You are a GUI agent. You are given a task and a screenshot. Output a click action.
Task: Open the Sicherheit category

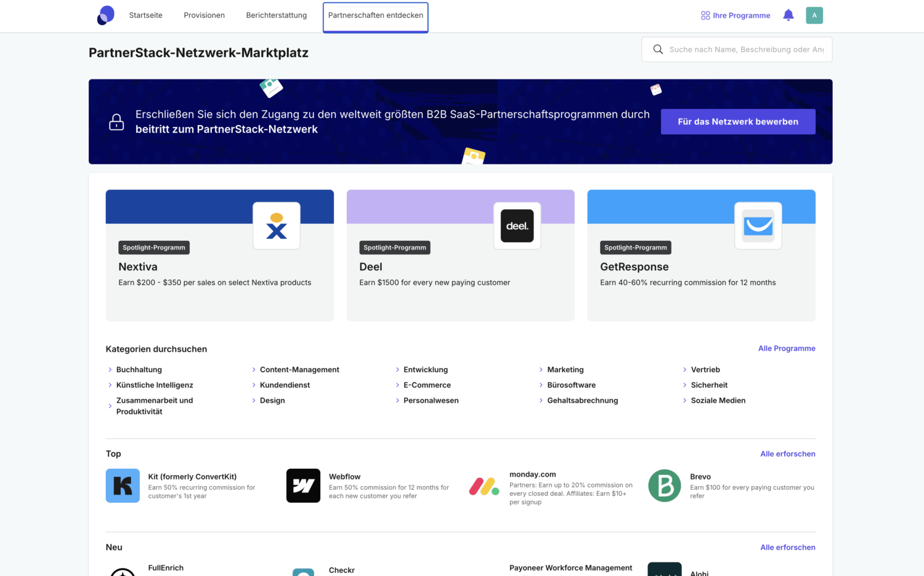709,385
